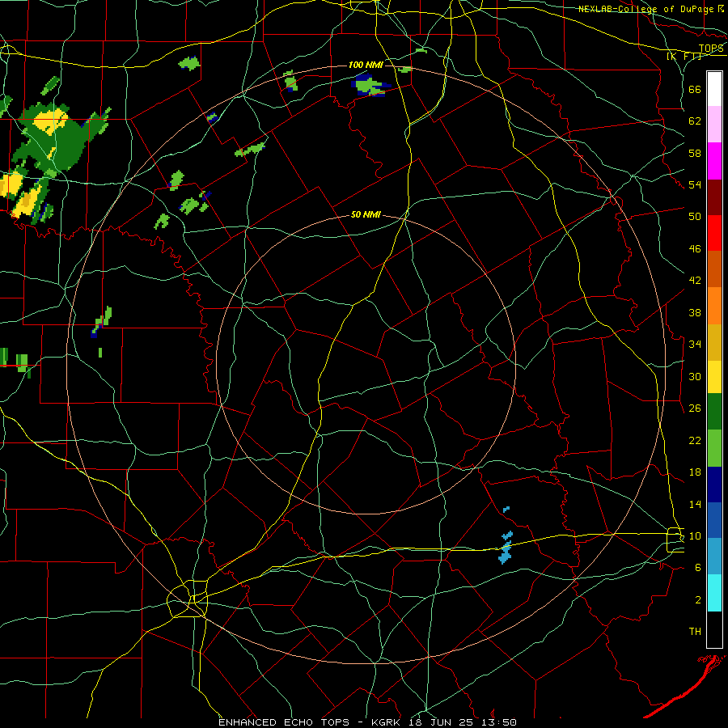This screenshot has width=728, height=728.
Task: Click the legend value "22"
Action: (695, 440)
